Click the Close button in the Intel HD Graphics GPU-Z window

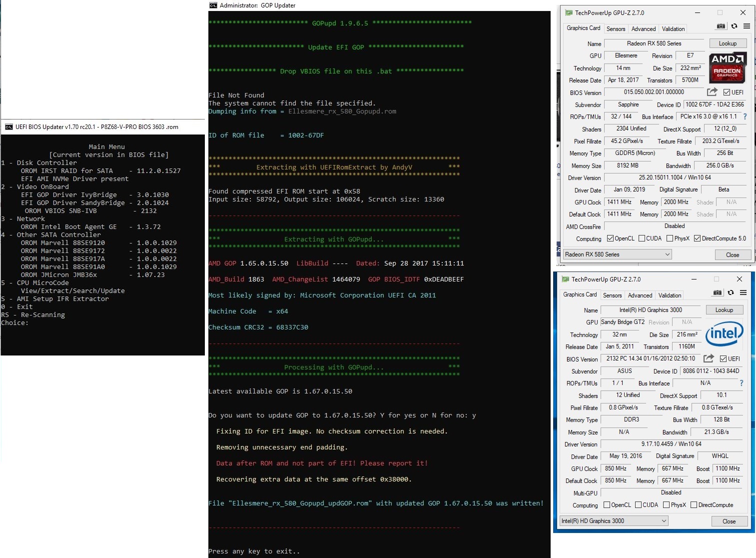[729, 521]
